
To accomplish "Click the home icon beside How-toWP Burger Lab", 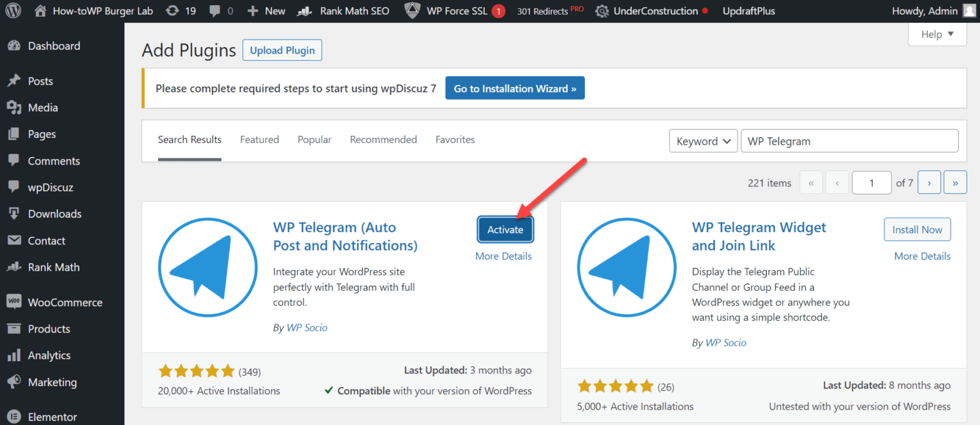I will [40, 11].
